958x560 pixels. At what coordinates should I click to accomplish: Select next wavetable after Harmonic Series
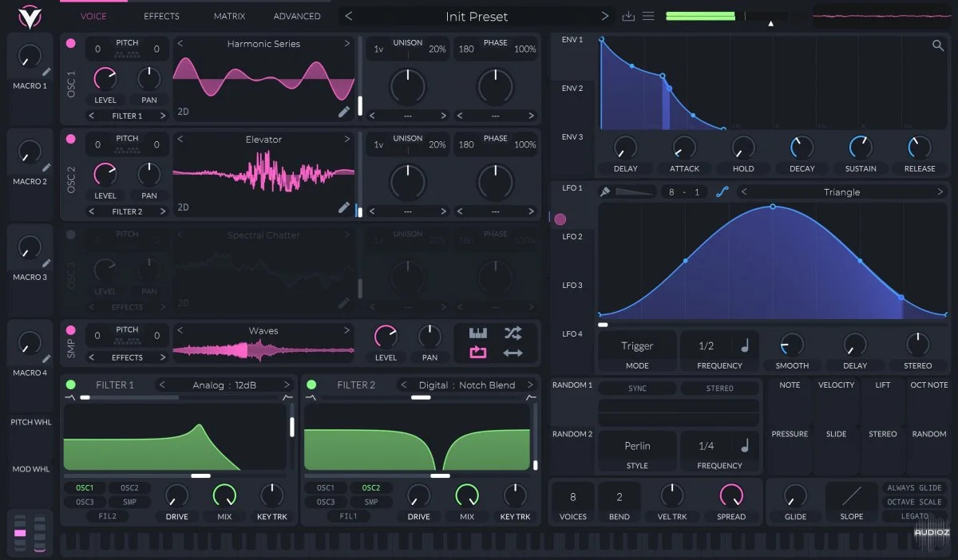(347, 44)
